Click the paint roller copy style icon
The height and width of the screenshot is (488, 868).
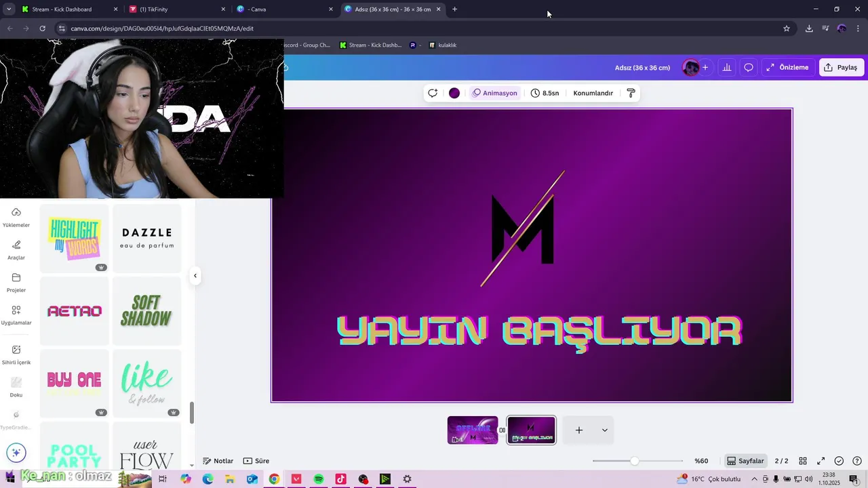(631, 93)
